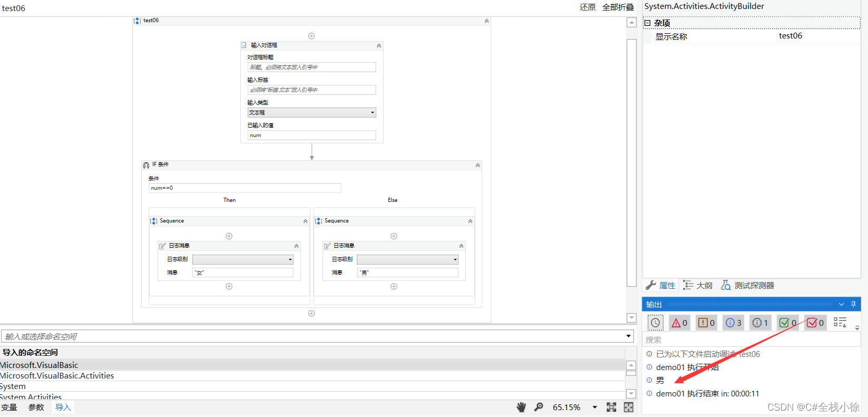Click the 对话框标题 input field
This screenshot has height=417, width=868.
311,67
